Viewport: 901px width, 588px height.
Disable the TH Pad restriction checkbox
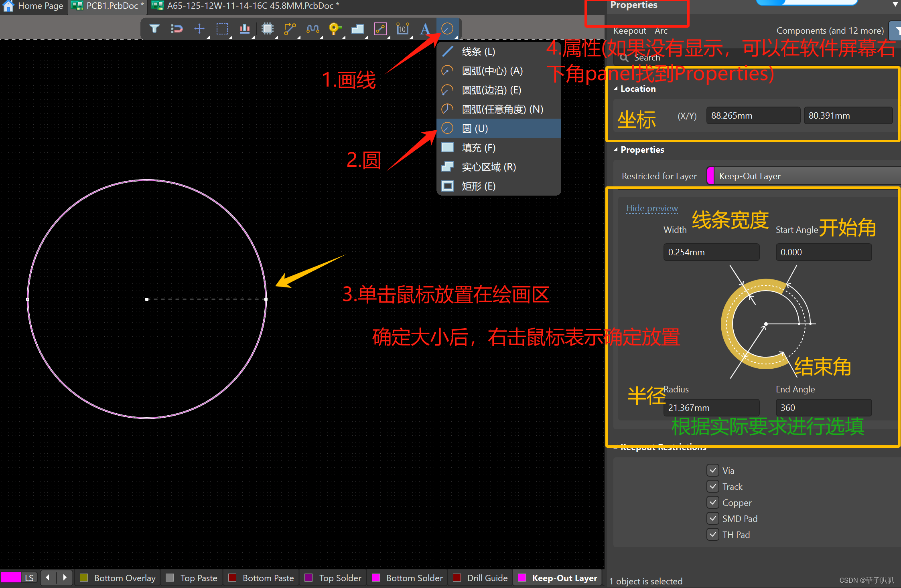pos(713,534)
